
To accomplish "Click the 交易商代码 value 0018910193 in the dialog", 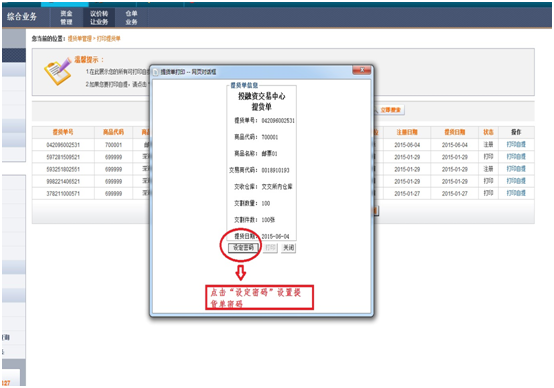I will 275,170.
